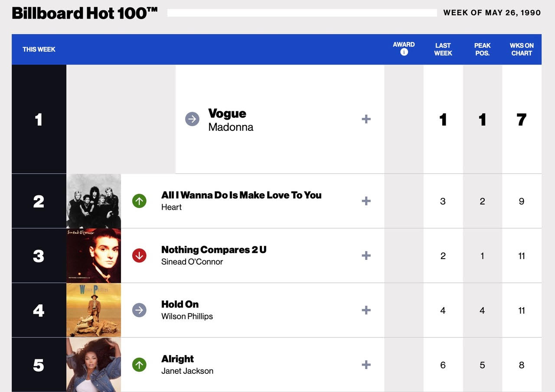Expand Nothing Compares 2 U details
This screenshot has width=555, height=392.
pos(366,256)
